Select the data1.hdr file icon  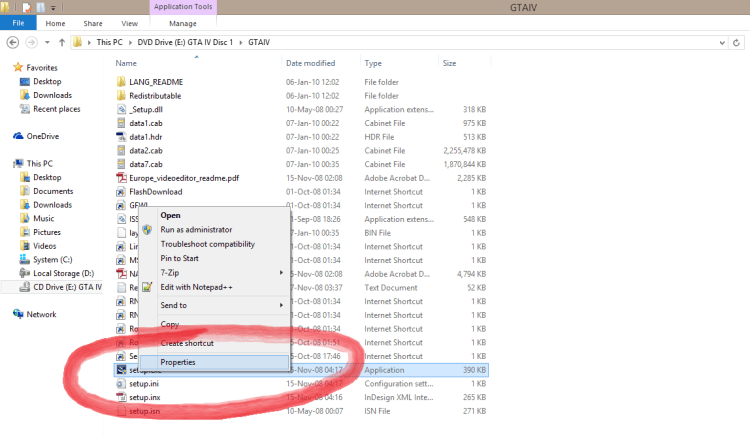click(121, 137)
